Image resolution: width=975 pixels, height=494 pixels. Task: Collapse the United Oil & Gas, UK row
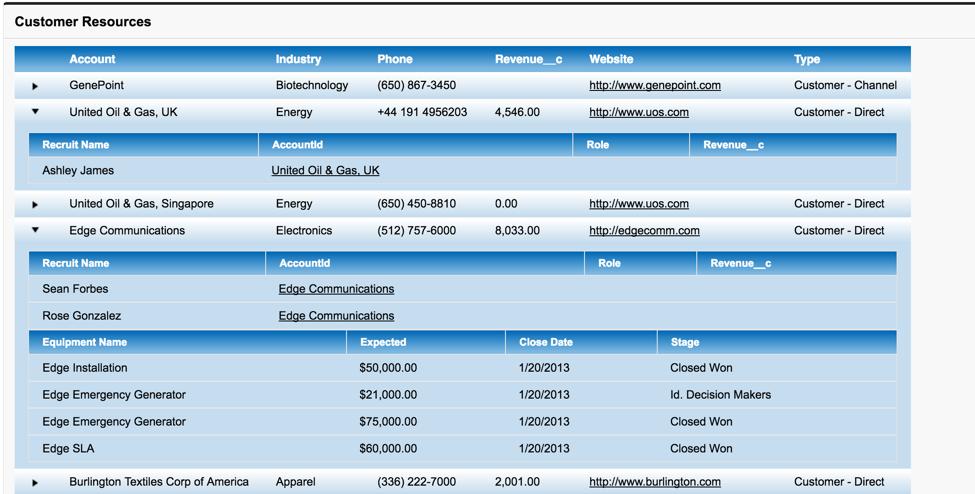pos(35,112)
